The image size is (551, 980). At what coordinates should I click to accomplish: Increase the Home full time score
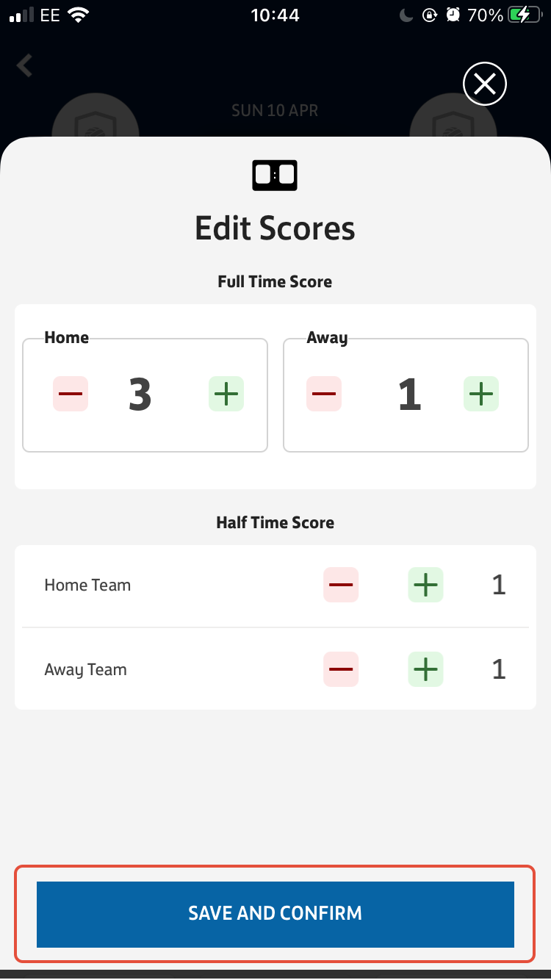point(226,394)
